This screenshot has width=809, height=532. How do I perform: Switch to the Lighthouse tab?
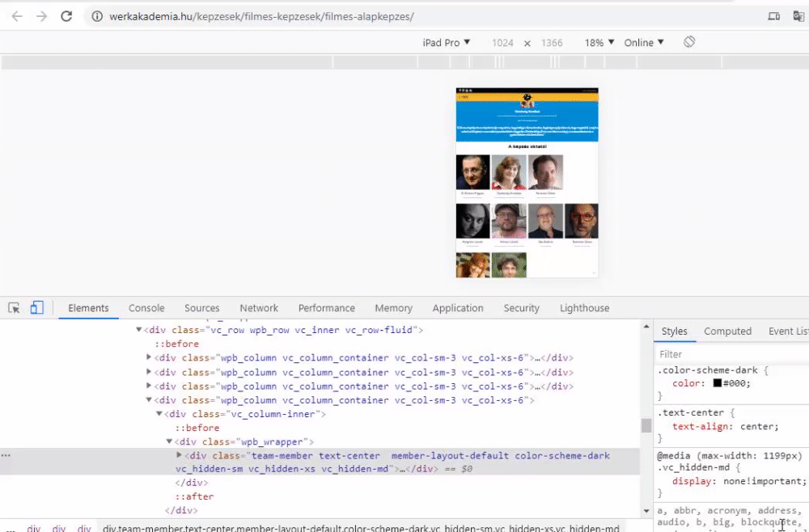point(585,308)
